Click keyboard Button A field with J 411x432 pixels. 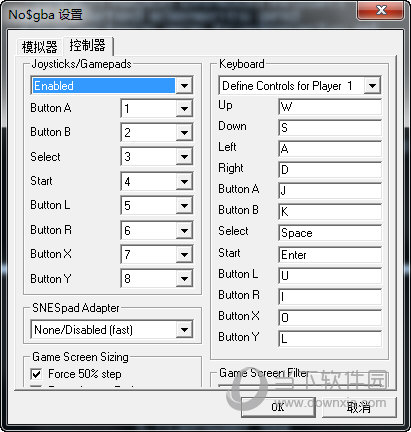click(330, 191)
